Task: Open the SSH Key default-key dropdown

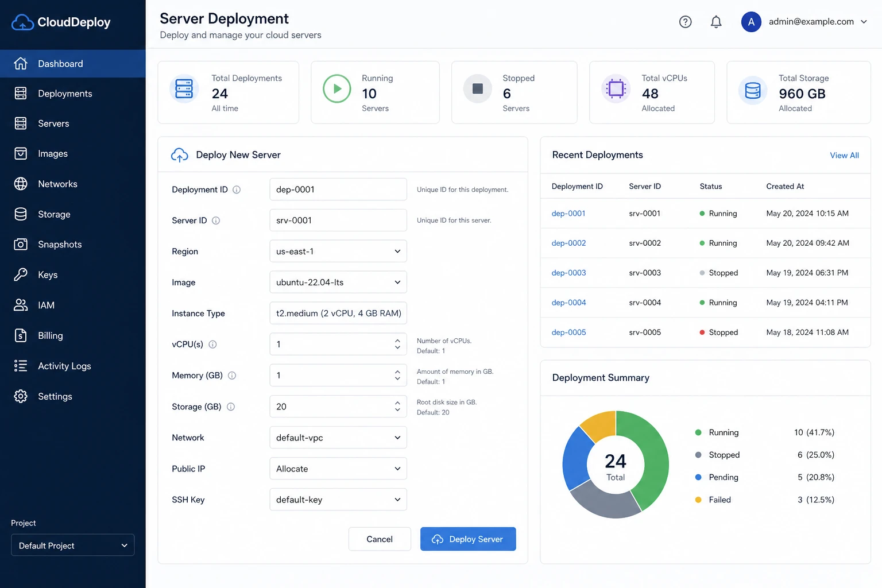Action: pyautogui.click(x=338, y=500)
